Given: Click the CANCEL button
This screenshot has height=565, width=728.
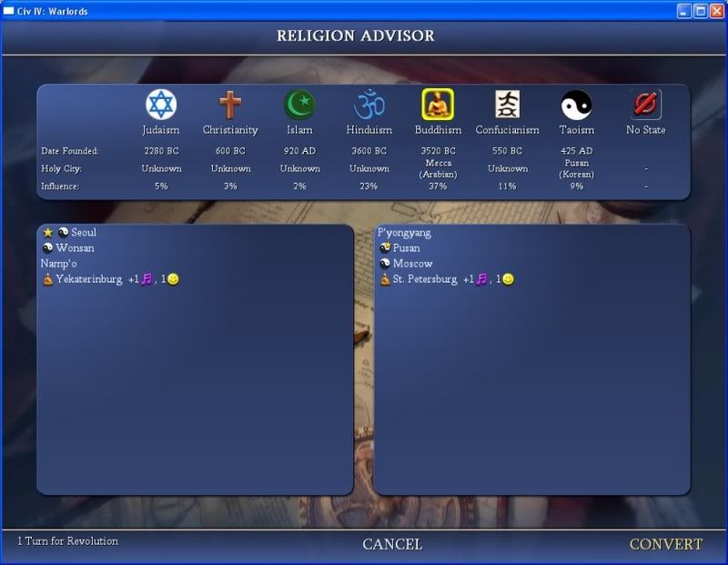Looking at the screenshot, I should point(392,544).
